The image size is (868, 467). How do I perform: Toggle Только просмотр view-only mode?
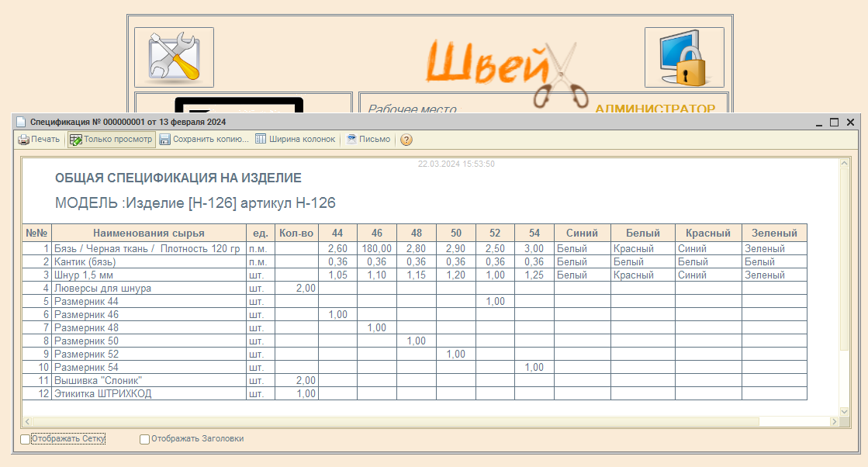[111, 140]
